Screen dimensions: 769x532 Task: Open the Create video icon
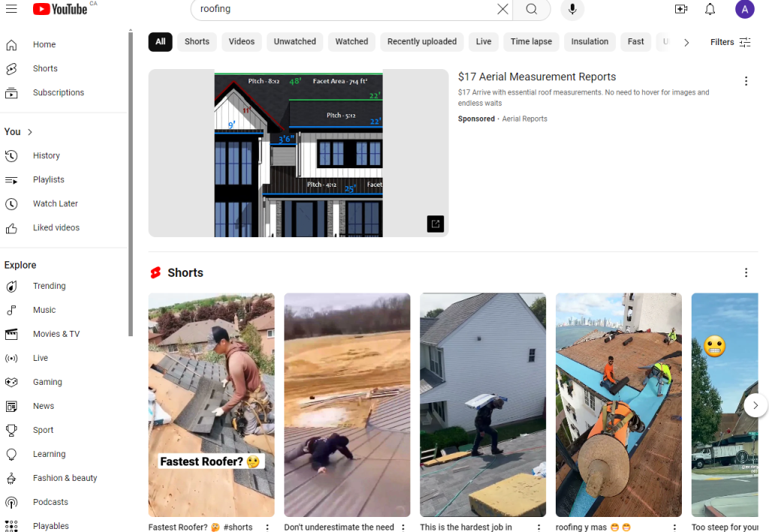680,9
